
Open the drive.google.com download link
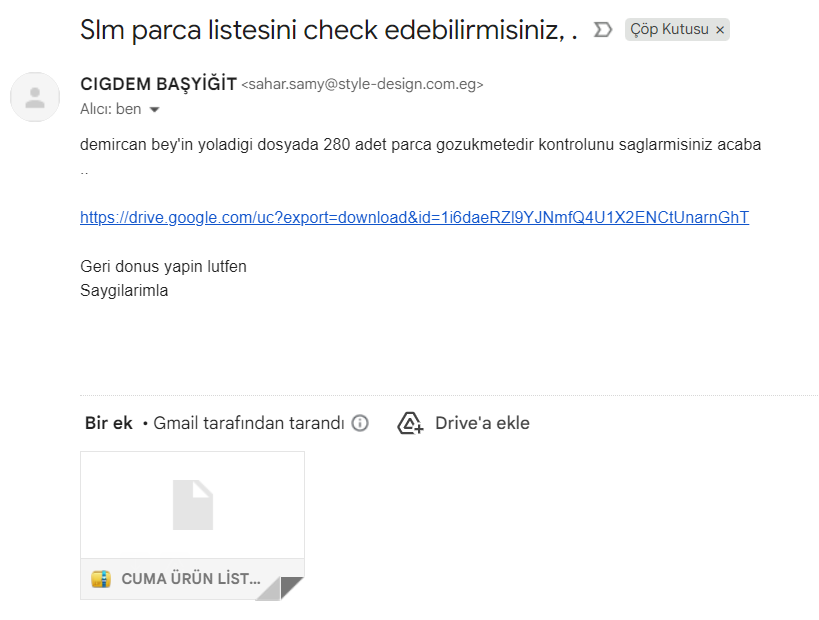[x=414, y=217]
